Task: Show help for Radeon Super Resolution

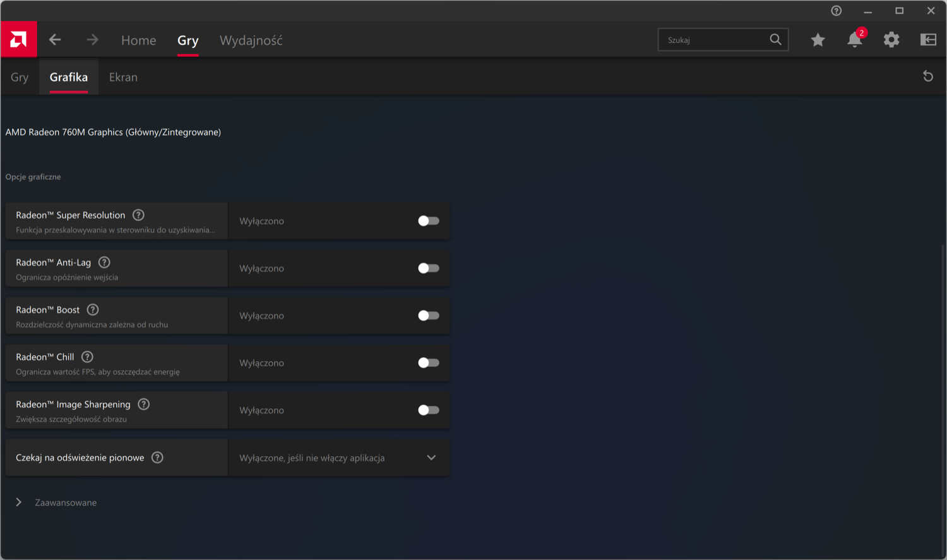Action: [139, 215]
